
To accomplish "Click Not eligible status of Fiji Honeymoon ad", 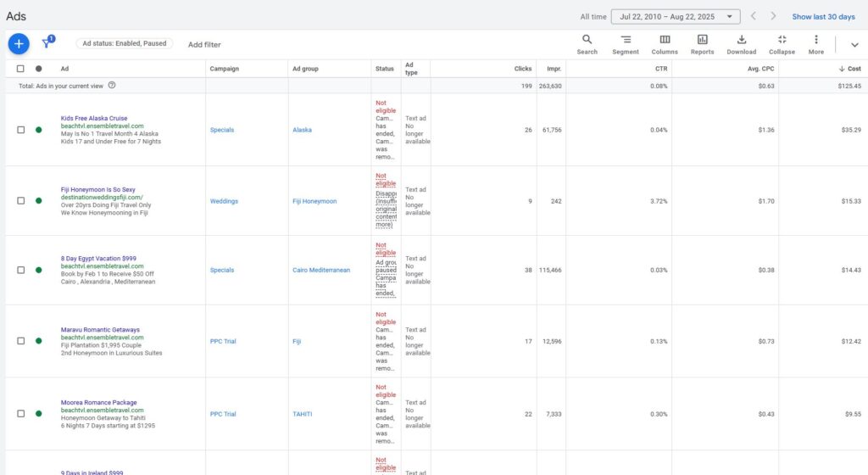I will click(386, 179).
